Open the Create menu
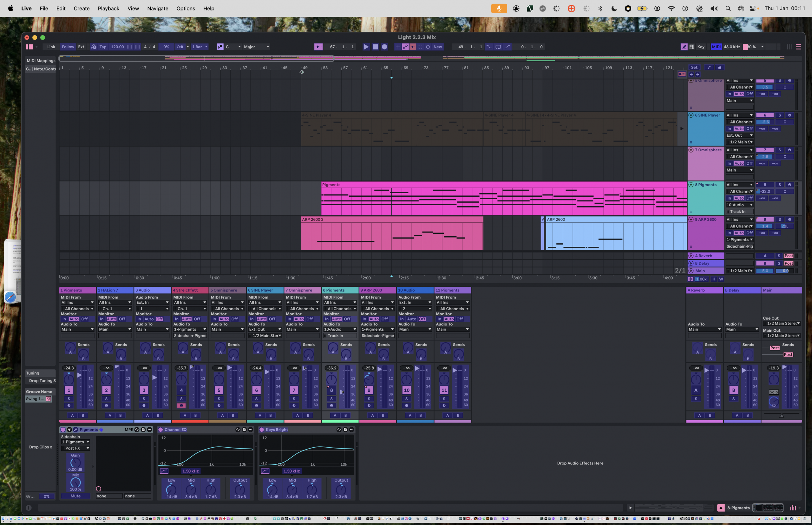The image size is (812, 525). point(82,9)
